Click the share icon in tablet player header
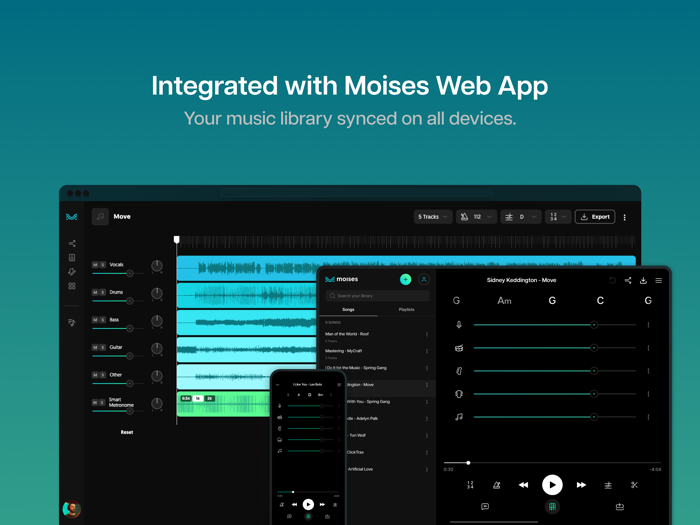Viewport: 700px width, 525px height. [x=628, y=280]
